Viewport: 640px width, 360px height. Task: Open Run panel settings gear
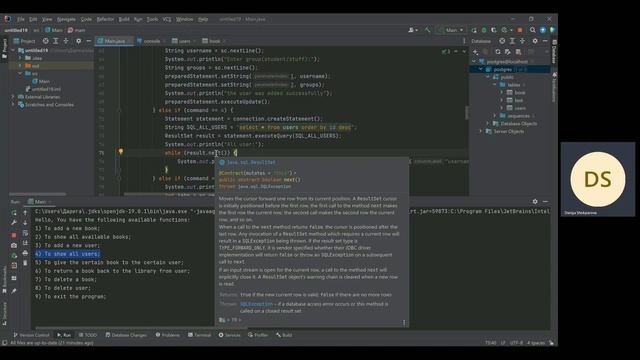point(535,202)
